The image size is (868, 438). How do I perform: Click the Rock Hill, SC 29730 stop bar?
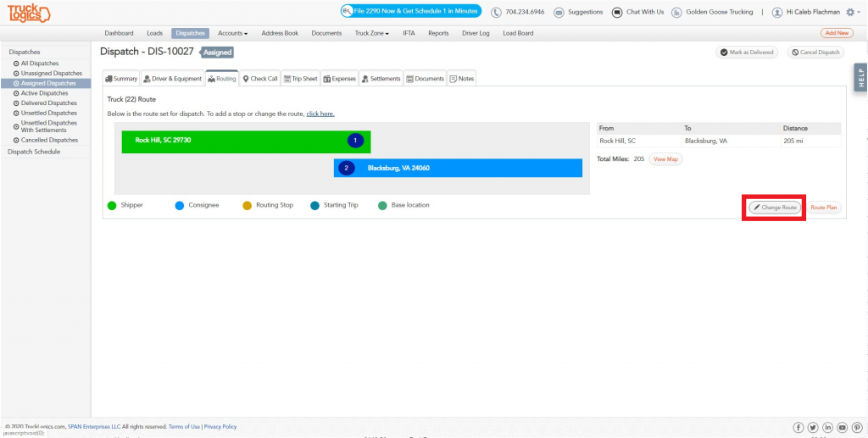pos(247,141)
